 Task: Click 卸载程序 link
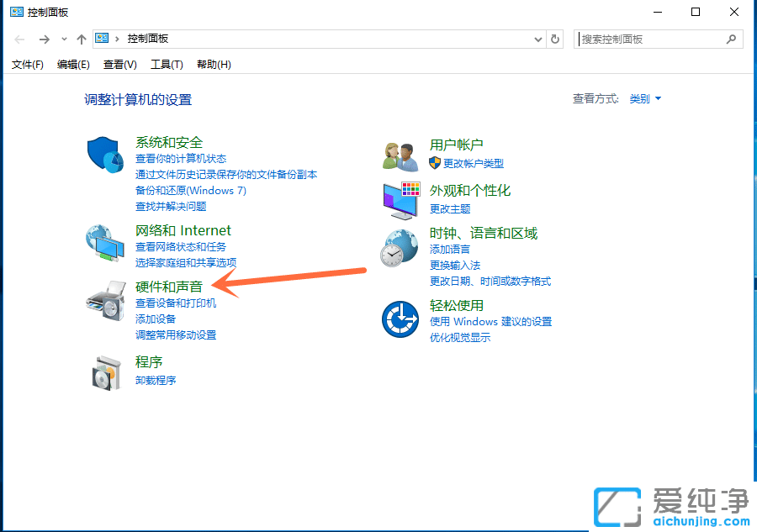[x=156, y=381]
